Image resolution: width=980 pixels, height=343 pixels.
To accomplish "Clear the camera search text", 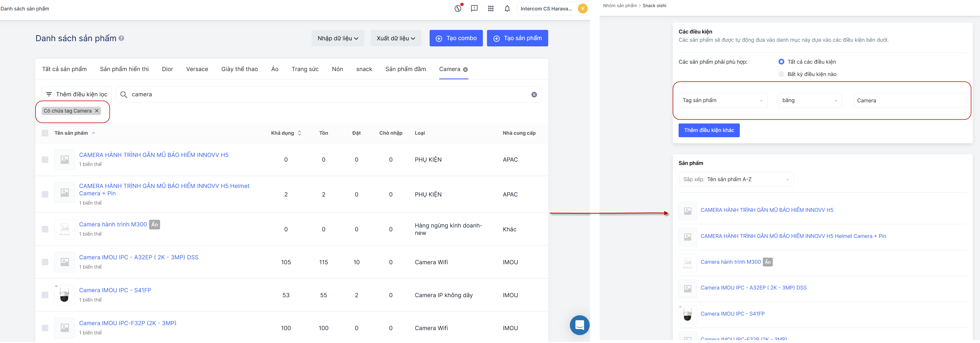I will (x=534, y=95).
